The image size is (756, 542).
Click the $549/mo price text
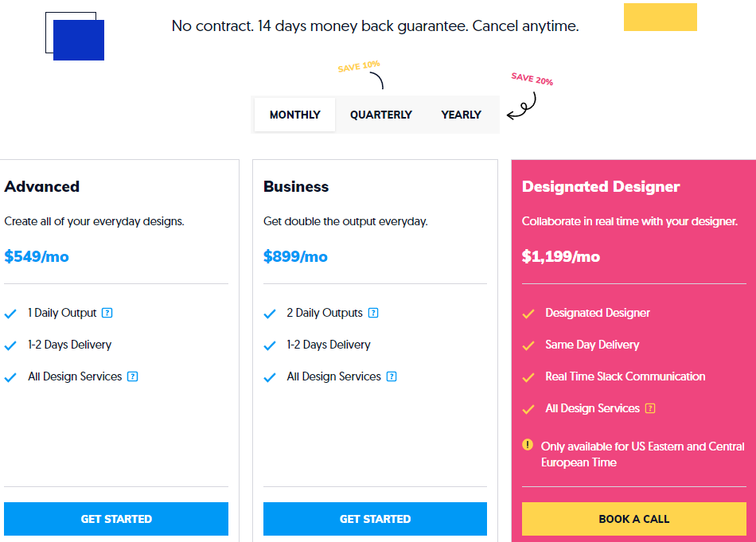[37, 256]
